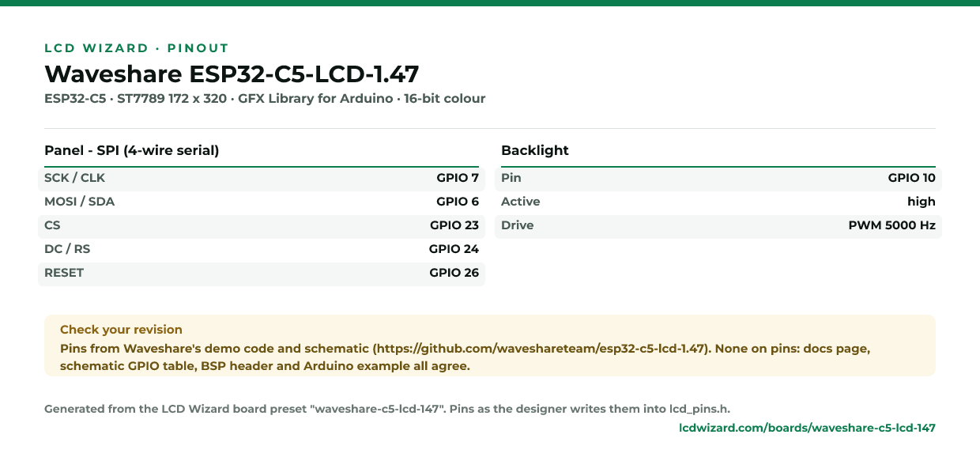
Task: Click the Backlight section heading
Action: point(535,150)
